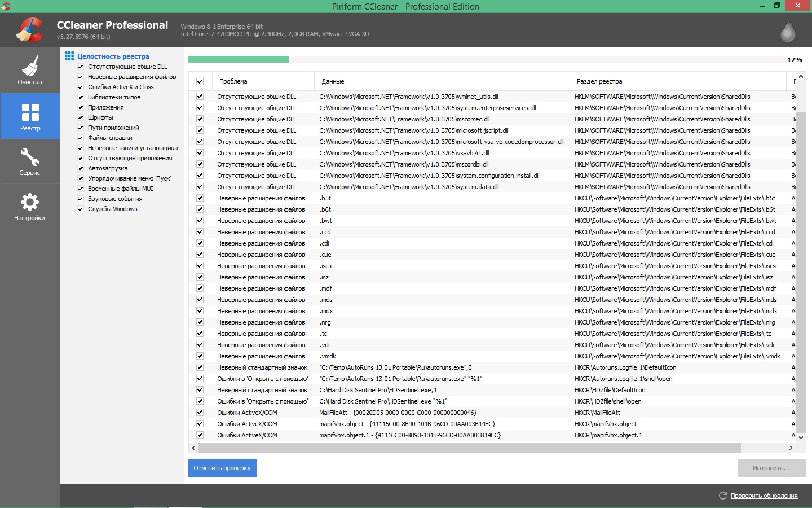Image resolution: width=812 pixels, height=508 pixels.
Task: Click the Приложения option label
Action: [105, 107]
